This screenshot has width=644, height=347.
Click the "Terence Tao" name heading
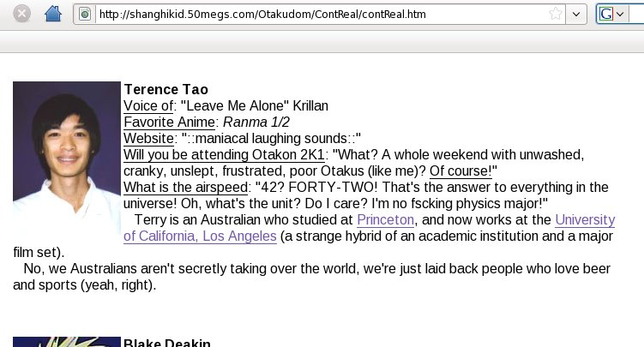point(166,89)
